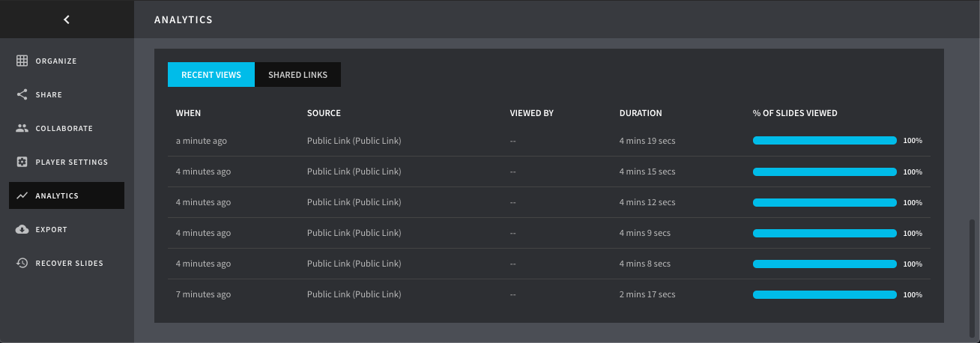Viewport: 980px width, 343px height.
Task: Click the % OF SLIDES VIEWED header
Action: [795, 113]
